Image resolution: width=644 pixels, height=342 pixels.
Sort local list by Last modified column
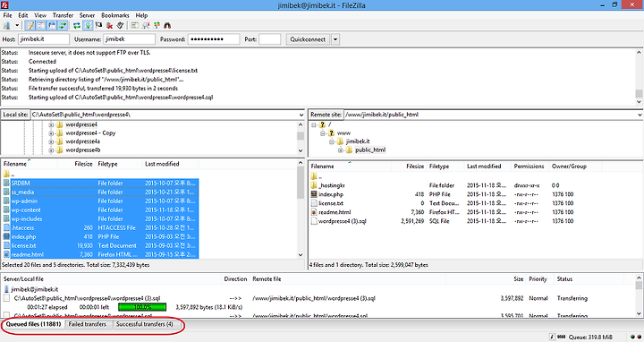click(x=171, y=164)
